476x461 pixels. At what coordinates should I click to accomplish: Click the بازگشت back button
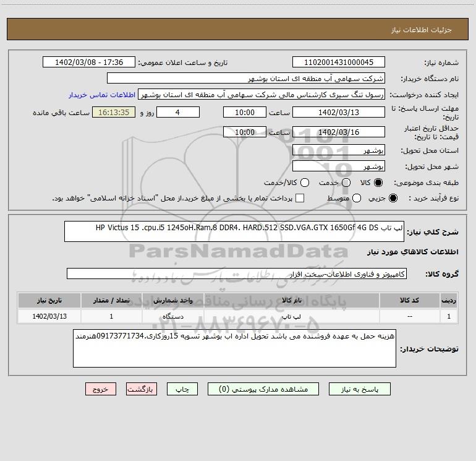(x=142, y=389)
